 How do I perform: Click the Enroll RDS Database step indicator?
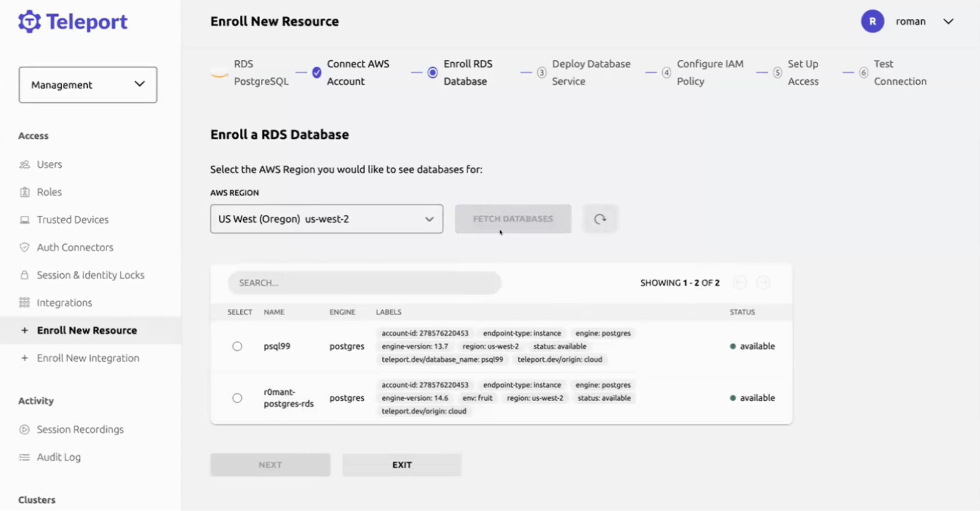(x=432, y=73)
